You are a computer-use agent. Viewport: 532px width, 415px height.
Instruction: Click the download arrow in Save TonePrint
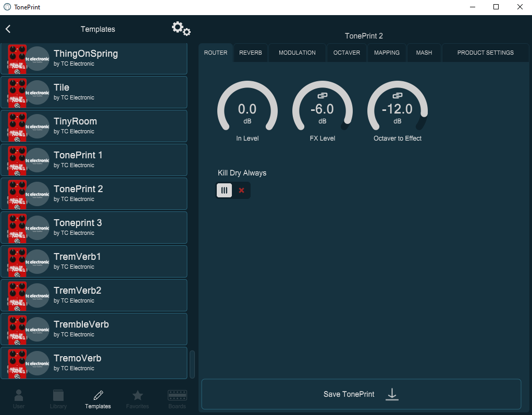(392, 394)
